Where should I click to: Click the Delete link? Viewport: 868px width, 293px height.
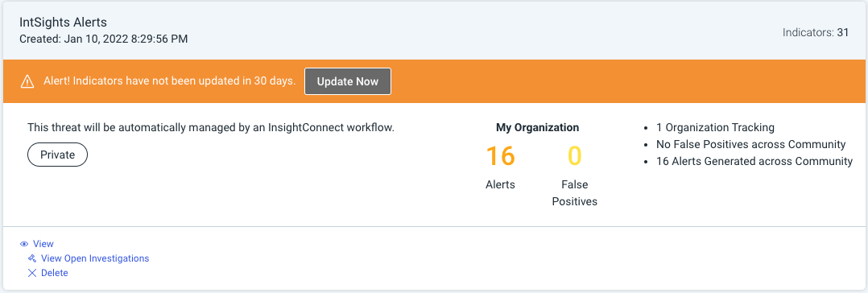54,273
